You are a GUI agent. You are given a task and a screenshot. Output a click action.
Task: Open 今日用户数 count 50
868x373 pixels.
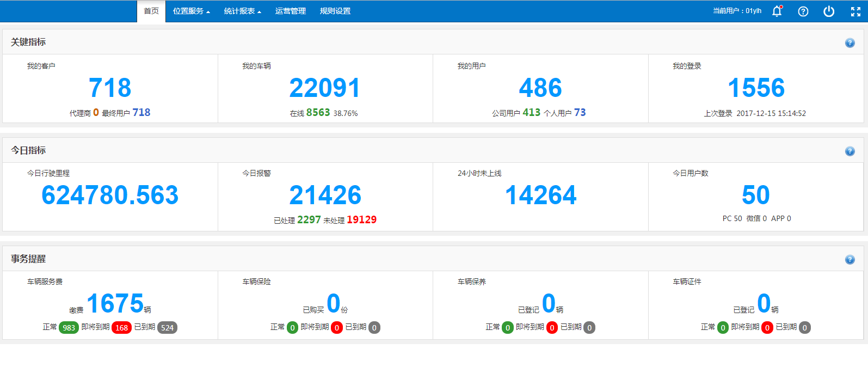pos(756,195)
